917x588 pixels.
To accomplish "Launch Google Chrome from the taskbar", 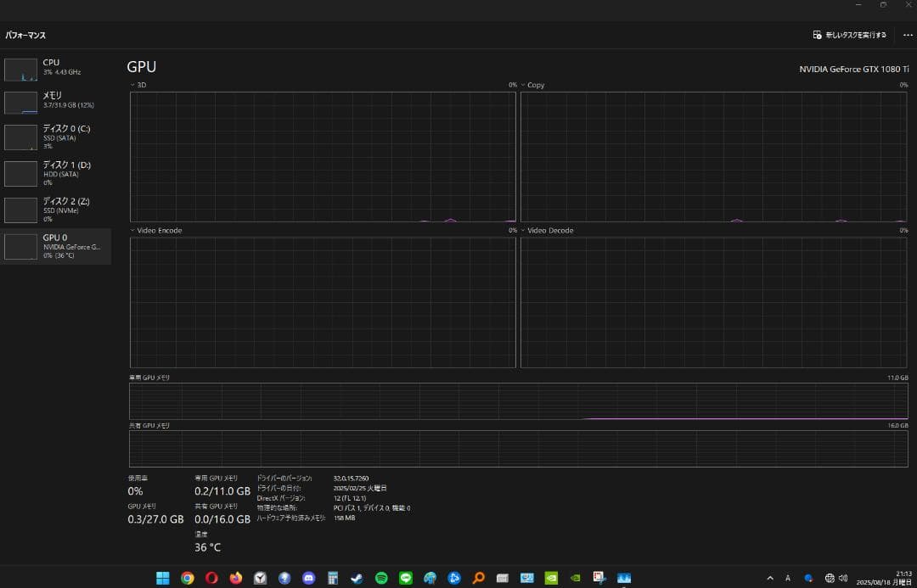I will (x=187, y=578).
